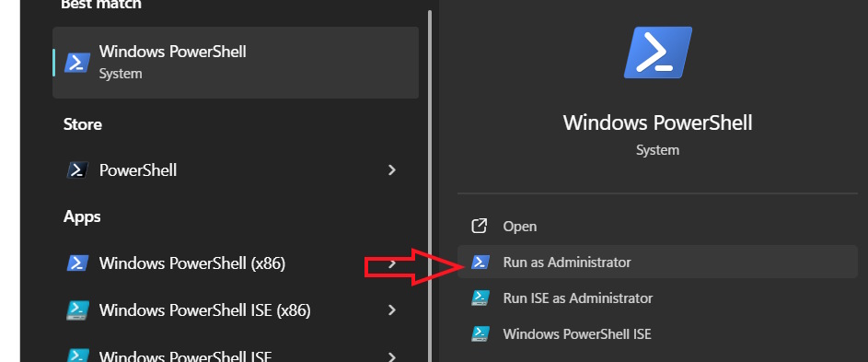Viewport: 868px width, 362px height.
Task: Select Windows PowerShell ISE in details pane
Action: click(657, 333)
